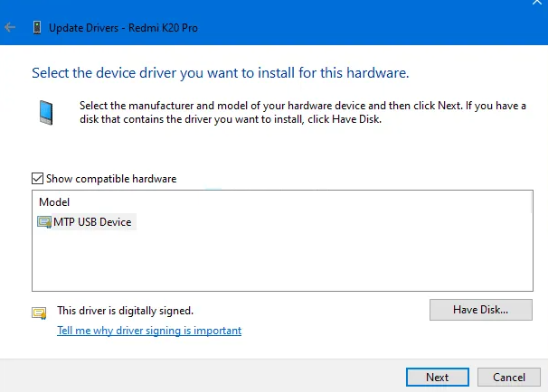This screenshot has height=392, width=548.
Task: Click the MTP USB Device driver icon
Action: coord(45,221)
